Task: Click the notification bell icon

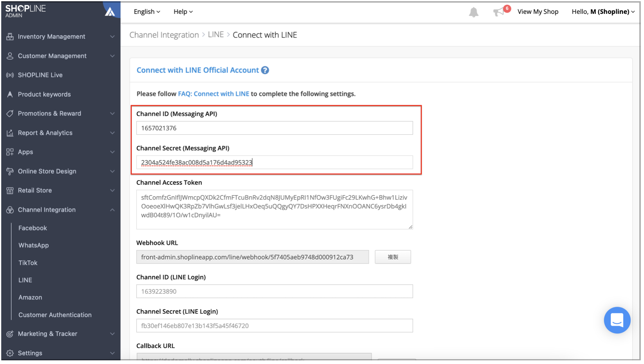Action: [x=474, y=12]
